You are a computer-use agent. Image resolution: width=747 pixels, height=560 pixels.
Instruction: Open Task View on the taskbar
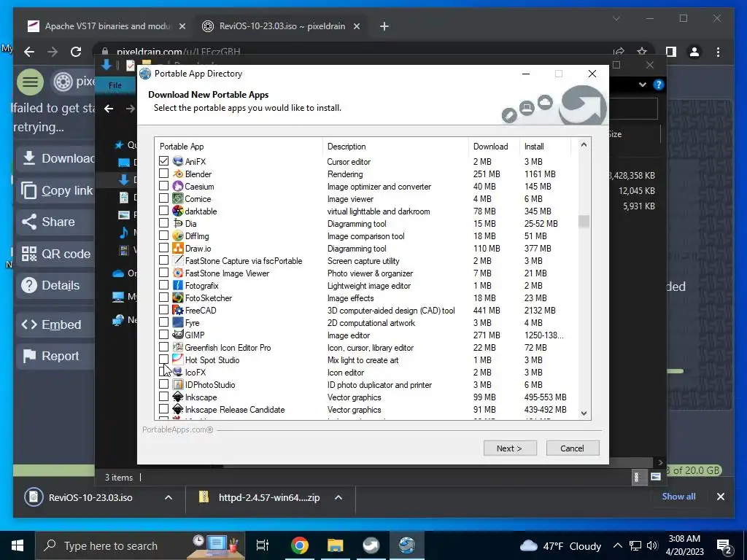(263, 545)
